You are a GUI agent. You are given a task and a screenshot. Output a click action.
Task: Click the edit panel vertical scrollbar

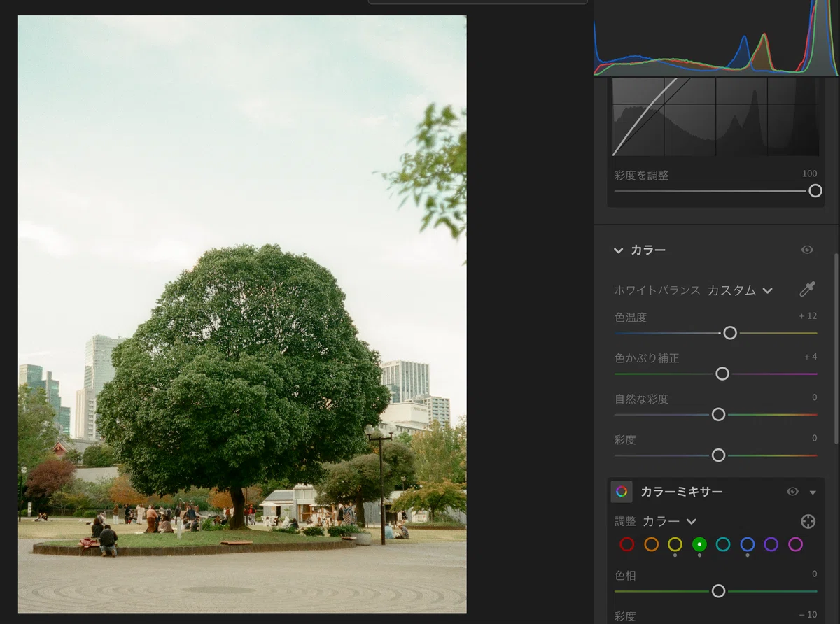[836, 348]
